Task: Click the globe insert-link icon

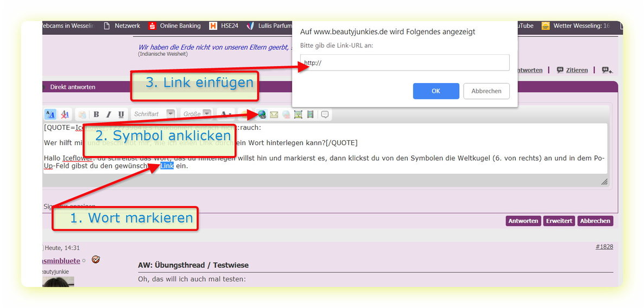Action: [x=262, y=114]
